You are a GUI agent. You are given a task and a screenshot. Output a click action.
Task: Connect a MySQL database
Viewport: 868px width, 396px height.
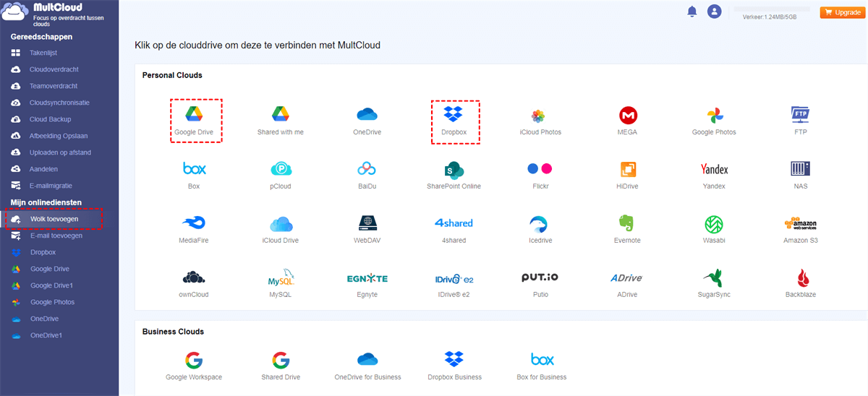281,283
